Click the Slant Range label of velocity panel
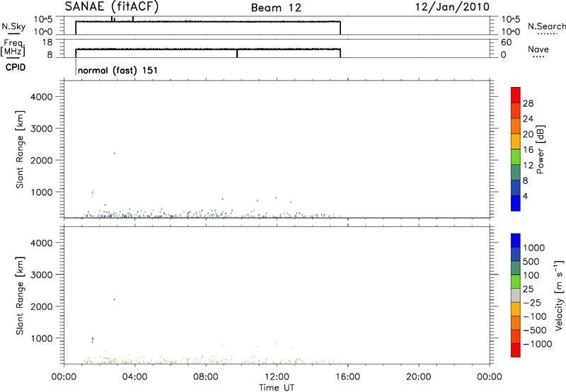The image size is (566, 392). tap(21, 296)
